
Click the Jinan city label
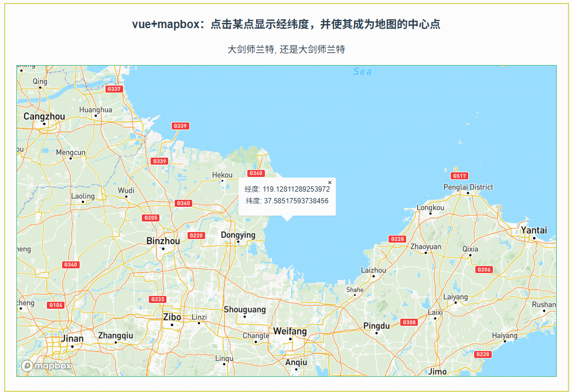72,339
